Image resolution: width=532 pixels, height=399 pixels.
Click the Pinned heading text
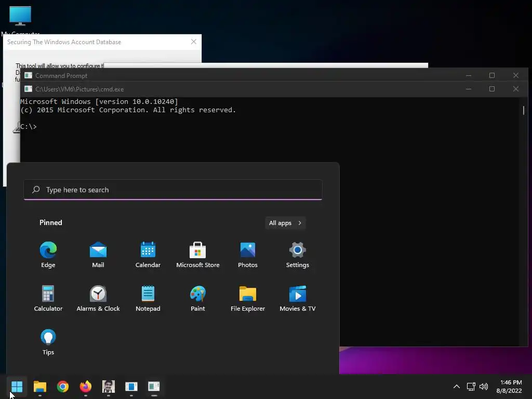(51, 222)
